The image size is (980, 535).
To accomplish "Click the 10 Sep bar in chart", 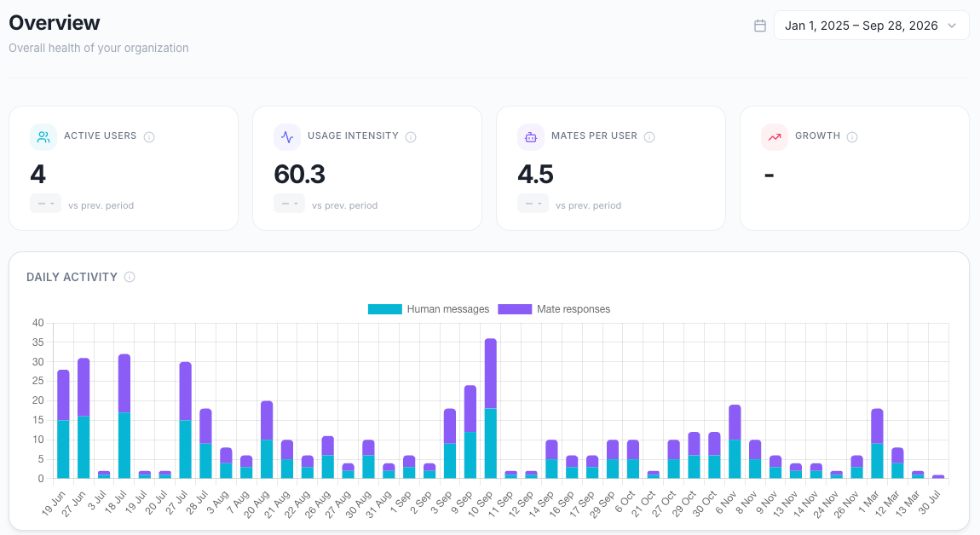I will click(x=491, y=409).
